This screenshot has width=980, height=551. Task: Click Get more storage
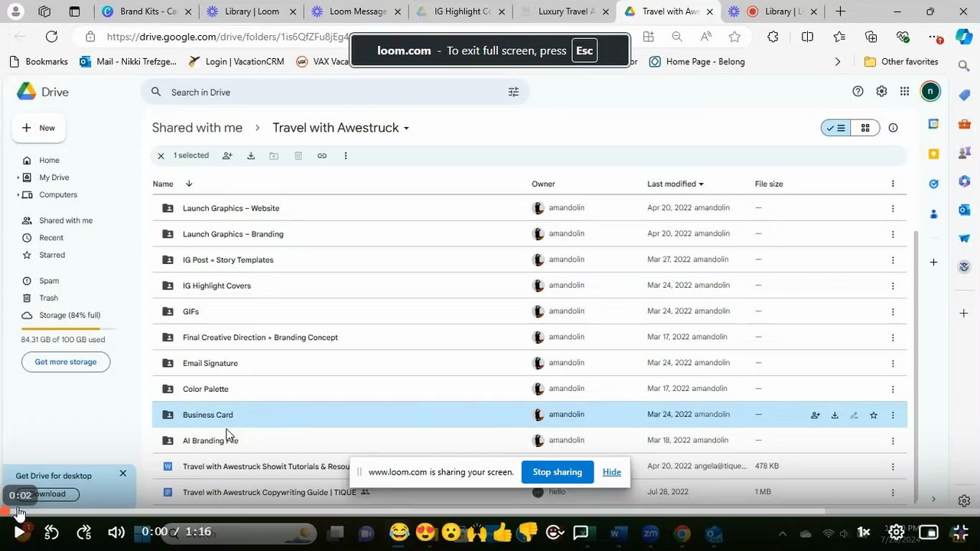[x=66, y=362]
